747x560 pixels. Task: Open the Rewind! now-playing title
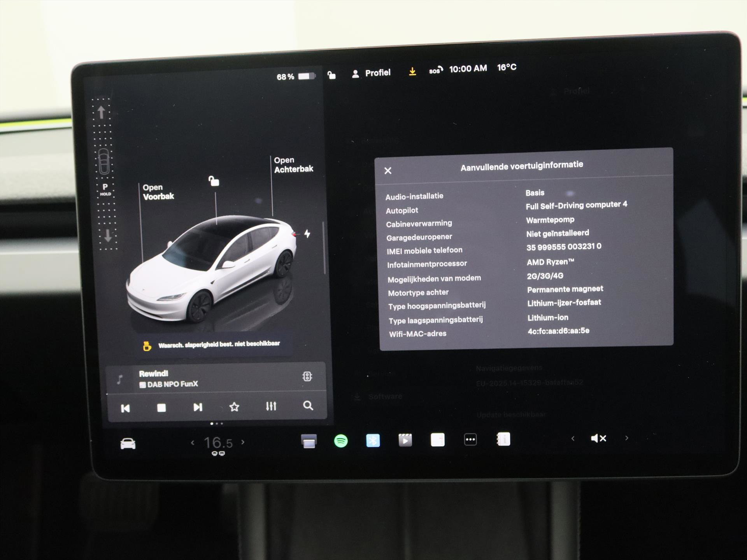tap(154, 374)
